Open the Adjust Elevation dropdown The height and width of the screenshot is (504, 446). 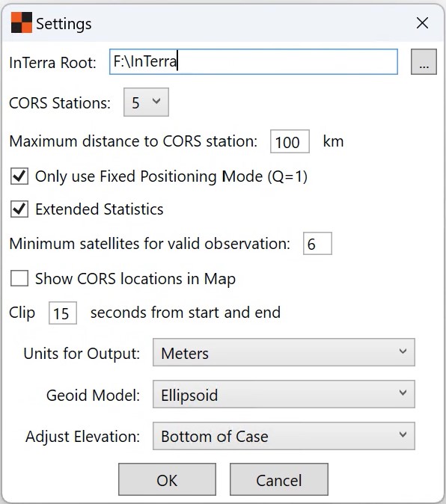click(284, 436)
